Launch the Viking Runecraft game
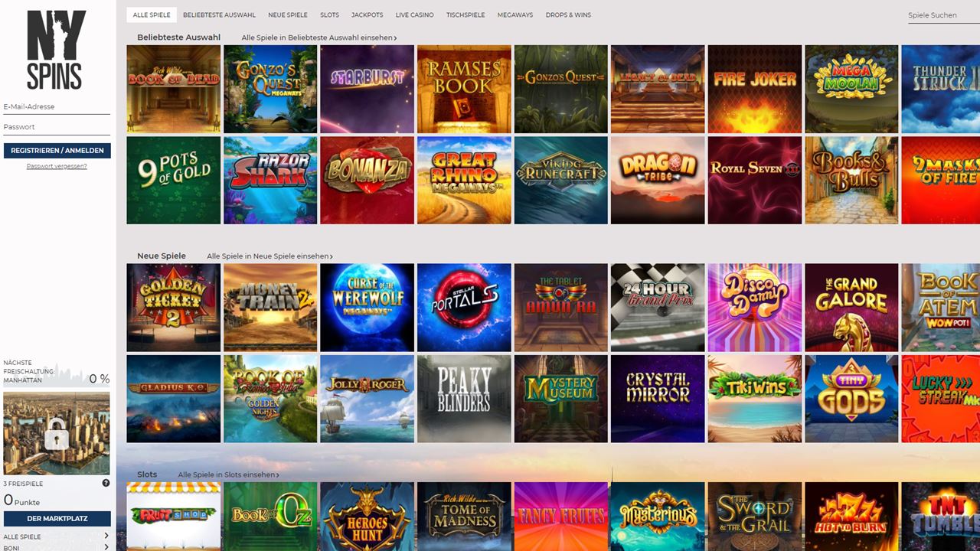 (x=561, y=180)
